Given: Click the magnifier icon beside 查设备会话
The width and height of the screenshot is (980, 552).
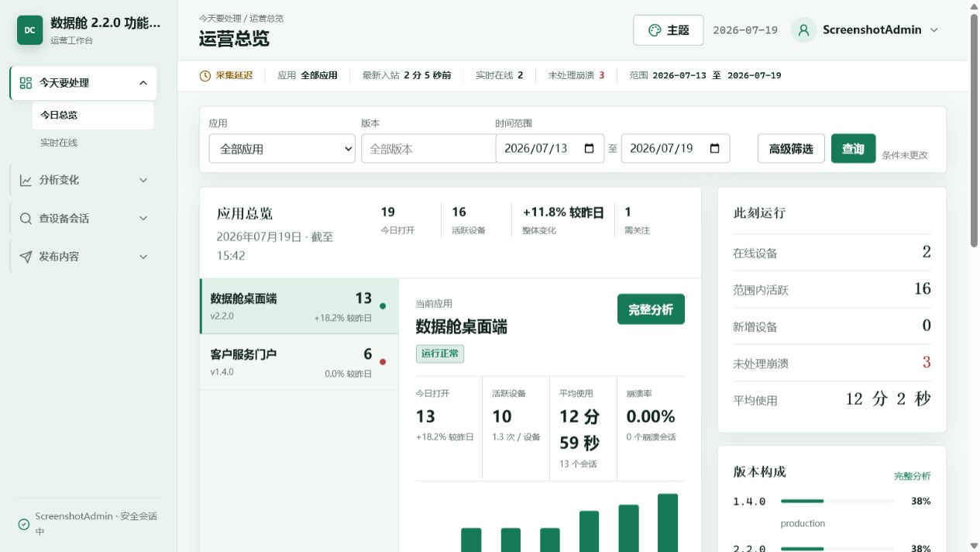Looking at the screenshot, I should tap(26, 219).
